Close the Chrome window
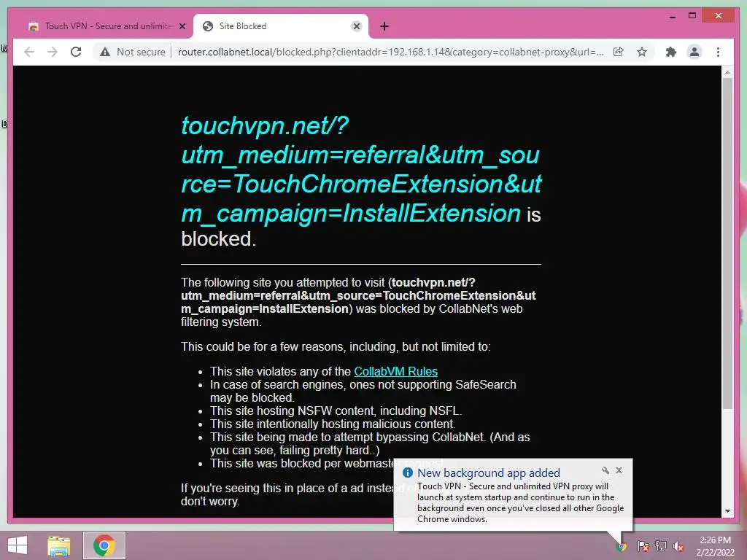The width and height of the screenshot is (747, 560). coord(719,16)
